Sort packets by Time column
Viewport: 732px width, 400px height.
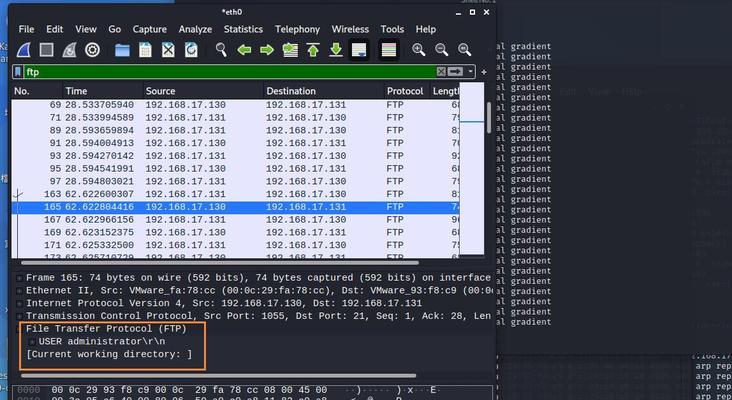click(x=102, y=91)
